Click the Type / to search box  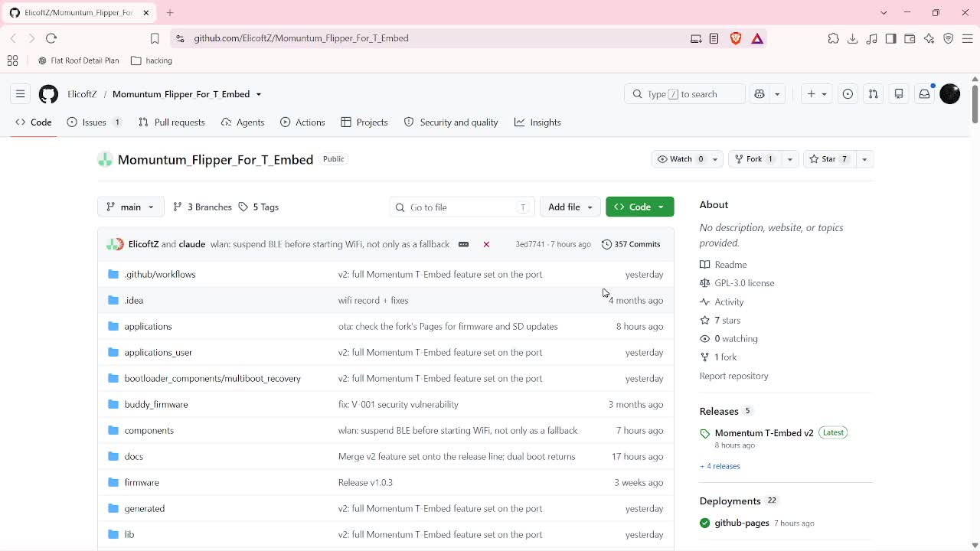685,94
